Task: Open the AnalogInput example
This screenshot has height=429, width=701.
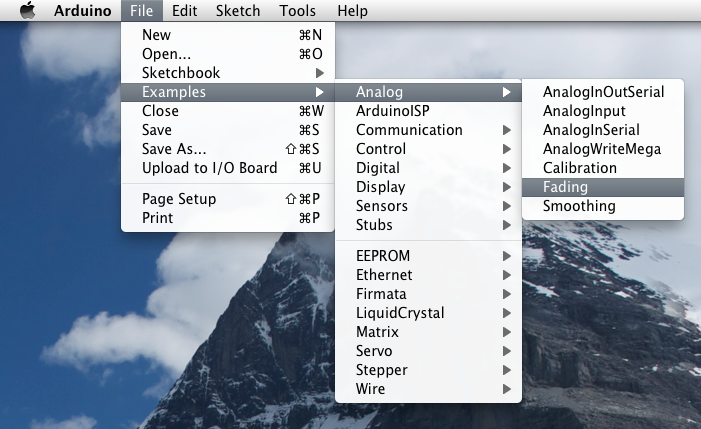Action: point(603,111)
